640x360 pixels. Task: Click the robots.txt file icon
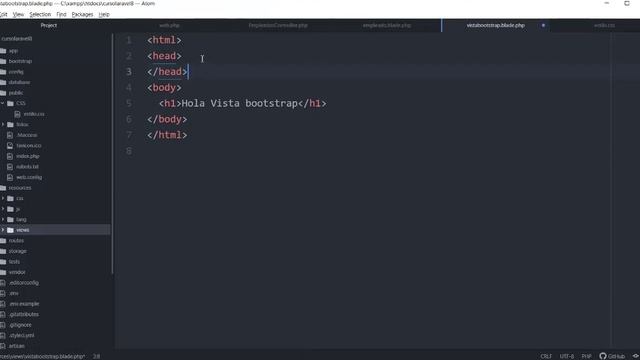[x=10, y=167]
